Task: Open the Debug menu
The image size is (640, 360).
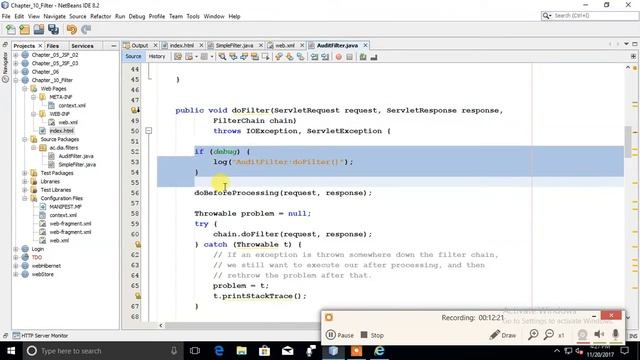Action: (x=137, y=16)
